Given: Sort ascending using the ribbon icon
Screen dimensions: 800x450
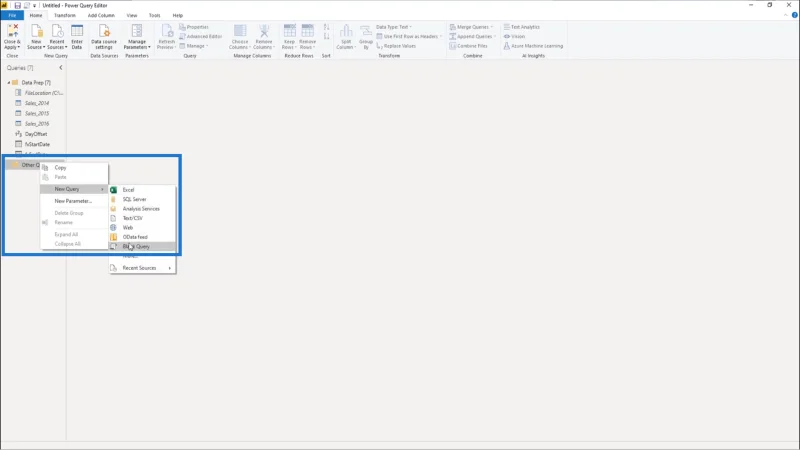Looking at the screenshot, I should [x=327, y=27].
